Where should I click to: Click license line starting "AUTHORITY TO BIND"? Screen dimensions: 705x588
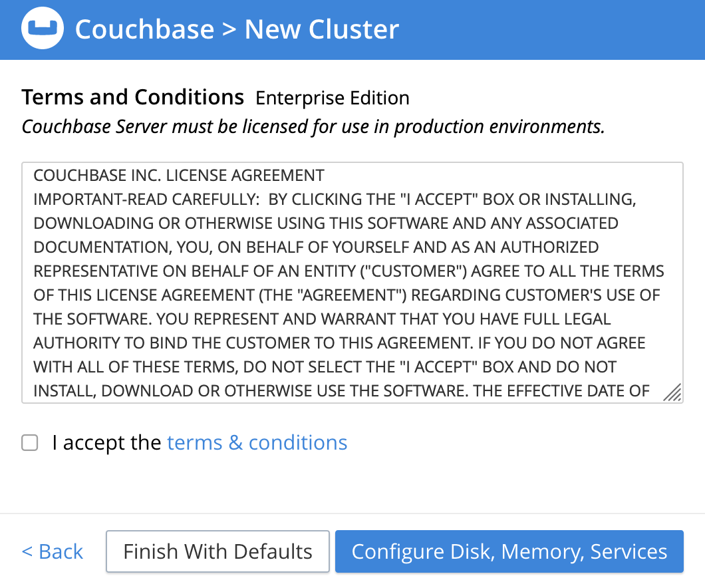click(x=339, y=343)
